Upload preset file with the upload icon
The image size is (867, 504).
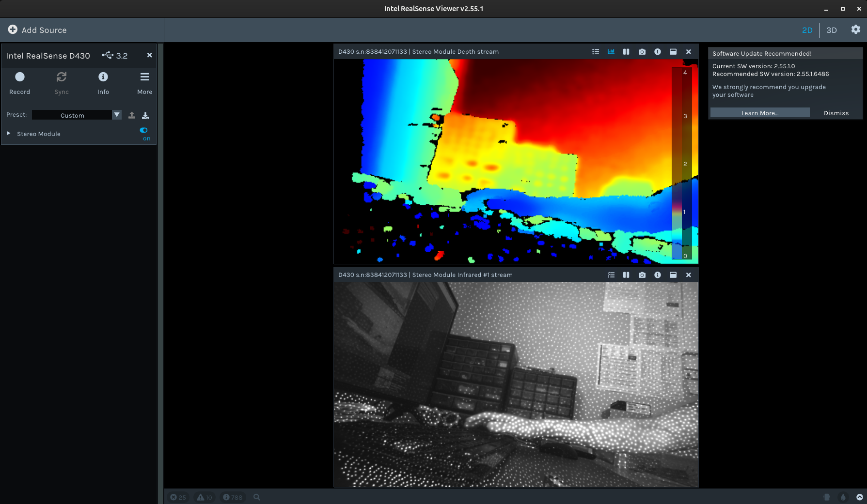point(132,115)
